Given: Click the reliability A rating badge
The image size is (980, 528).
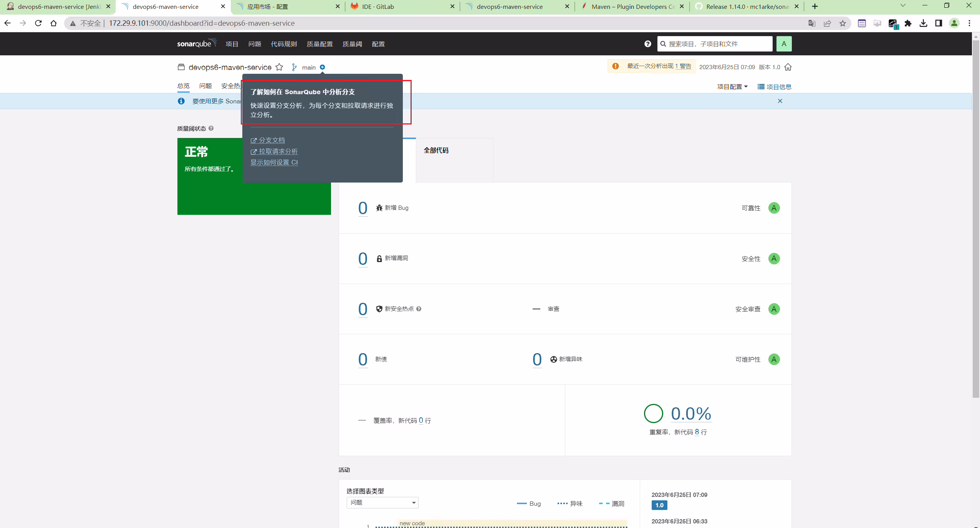Looking at the screenshot, I should (774, 208).
